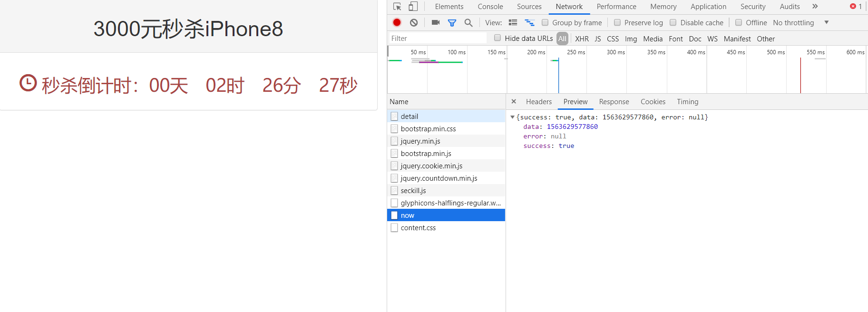Click the file icon beside seckill.js
The width and height of the screenshot is (868, 312).
394,190
